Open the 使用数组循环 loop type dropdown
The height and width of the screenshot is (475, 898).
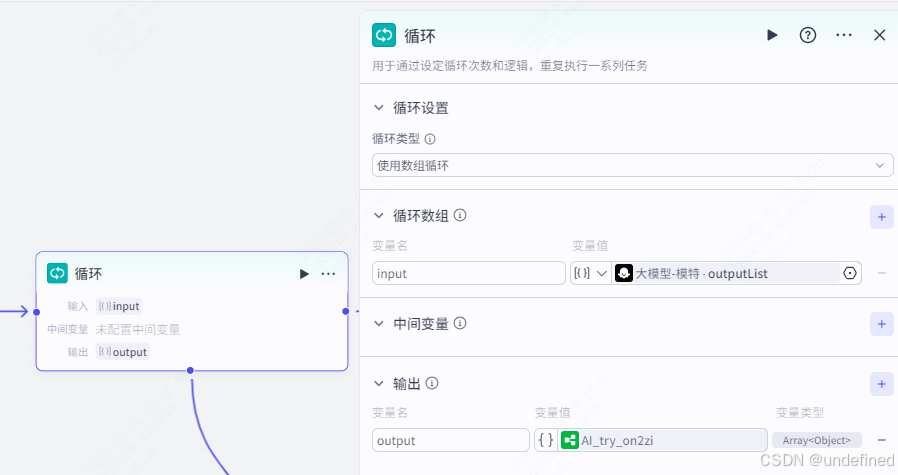tap(632, 166)
